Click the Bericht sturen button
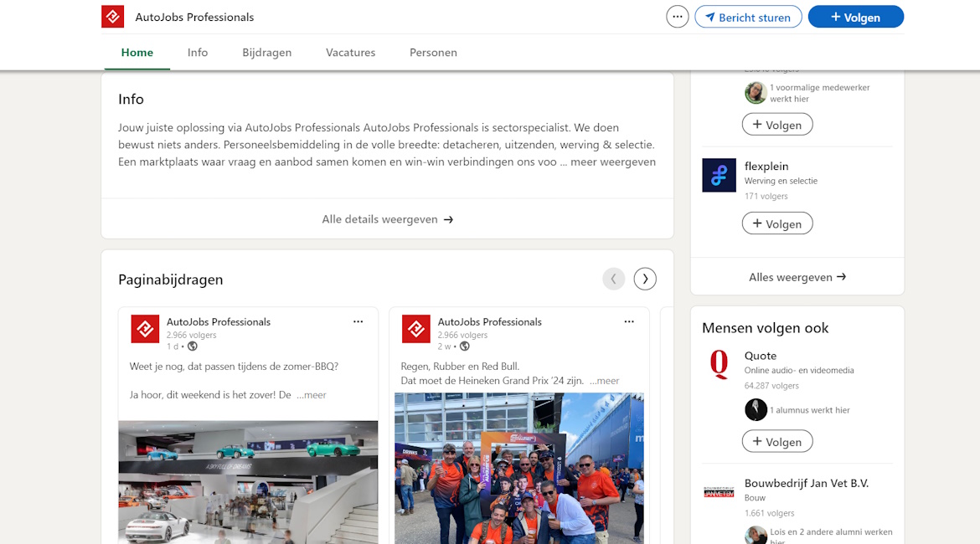 [x=748, y=17]
